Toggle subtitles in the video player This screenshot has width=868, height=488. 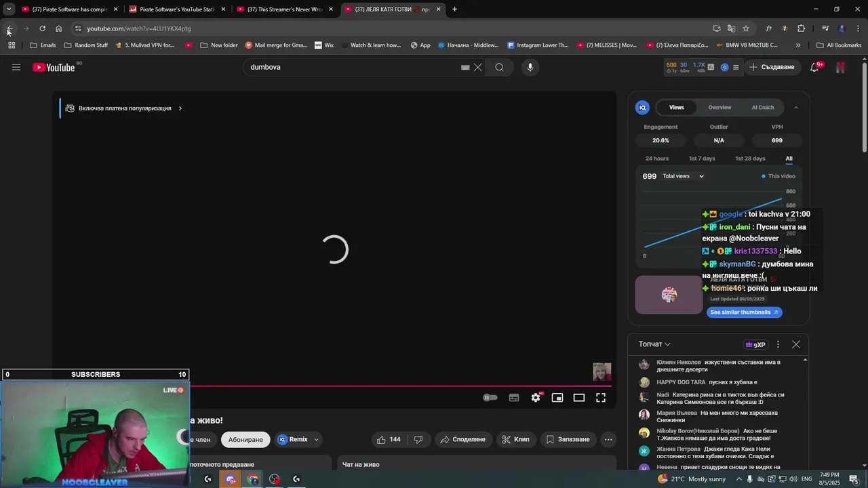pyautogui.click(x=514, y=398)
